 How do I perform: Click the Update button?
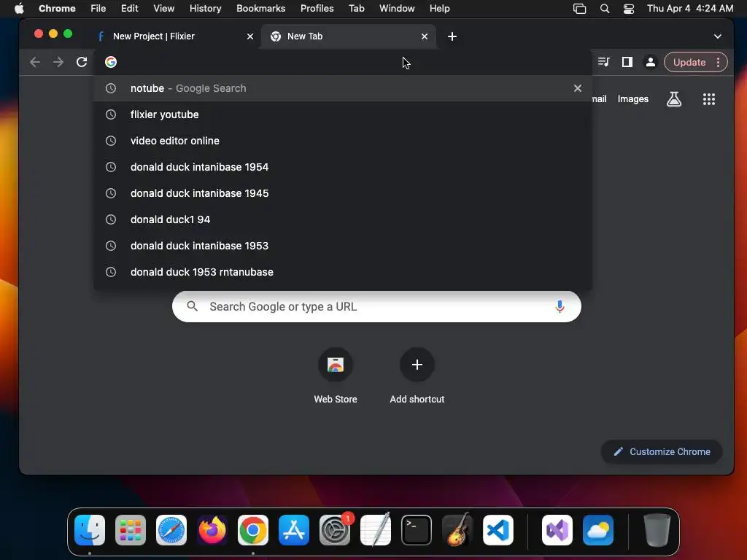(689, 63)
